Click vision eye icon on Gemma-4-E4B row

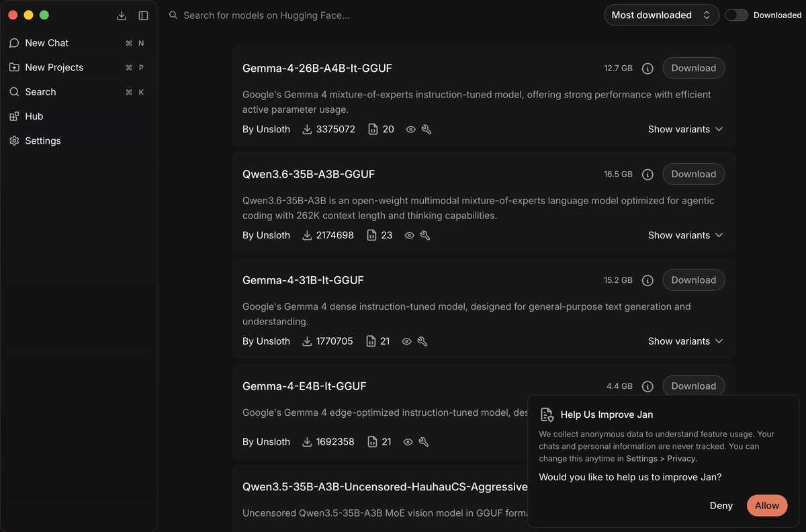click(408, 442)
